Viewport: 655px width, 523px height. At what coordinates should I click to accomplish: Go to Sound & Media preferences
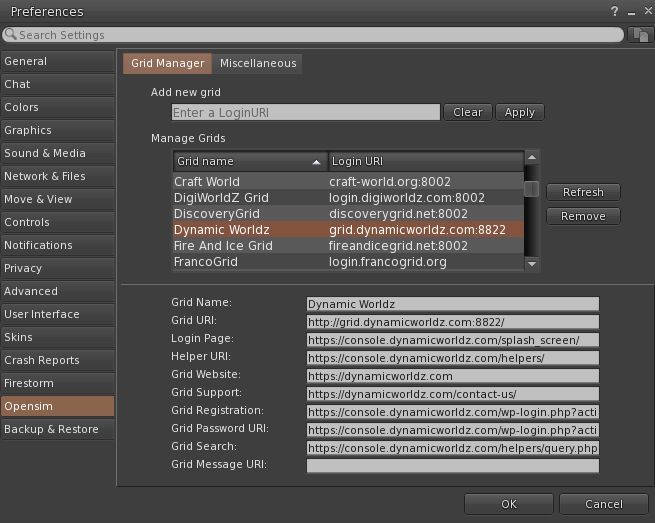point(58,153)
